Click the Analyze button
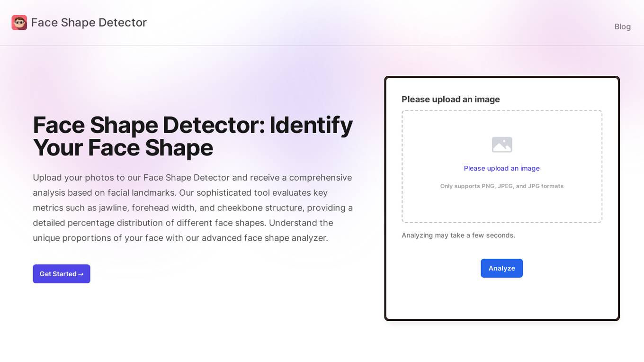 click(x=501, y=268)
